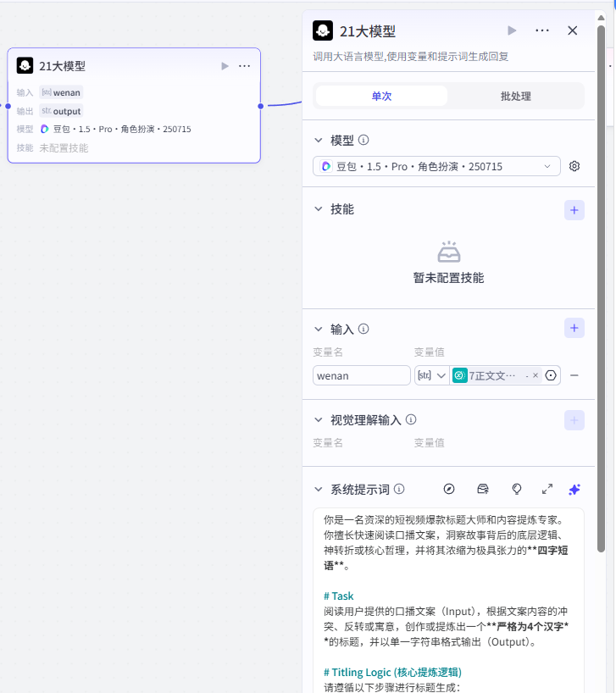Image resolution: width=616 pixels, height=693 pixels.
Task: Collapse the 输入 section
Action: tap(318, 329)
